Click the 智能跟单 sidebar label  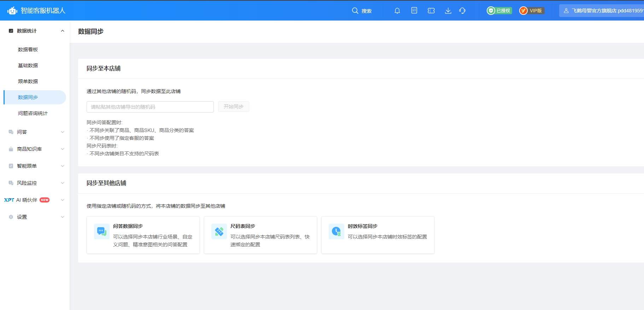tap(27, 166)
